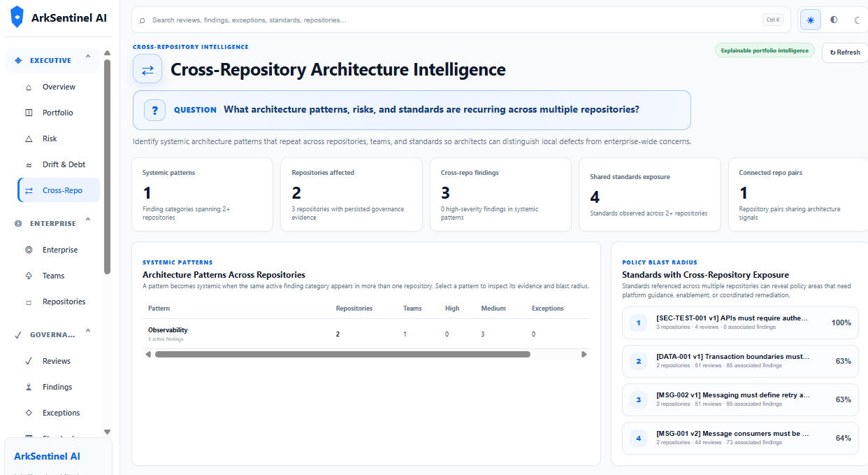This screenshot has height=475, width=868.
Task: Open the Findings page
Action: click(59, 387)
